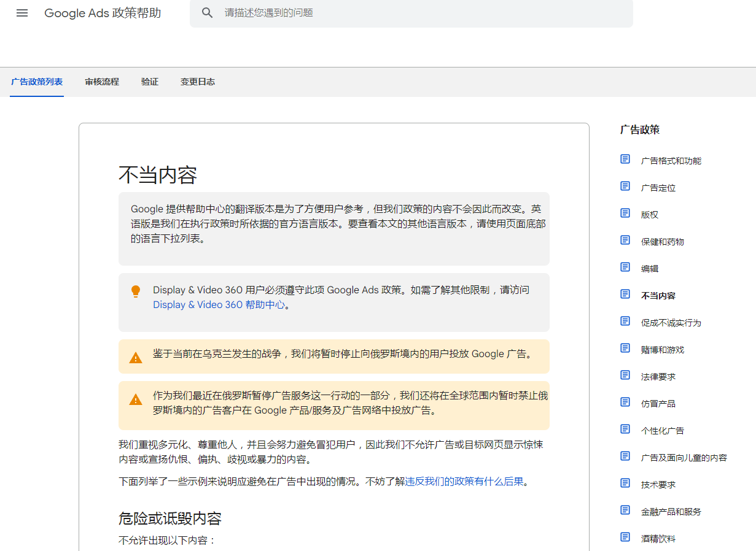The image size is (756, 551).
Task: Open 违反我们的政策有什么后果 link
Action: (x=464, y=482)
